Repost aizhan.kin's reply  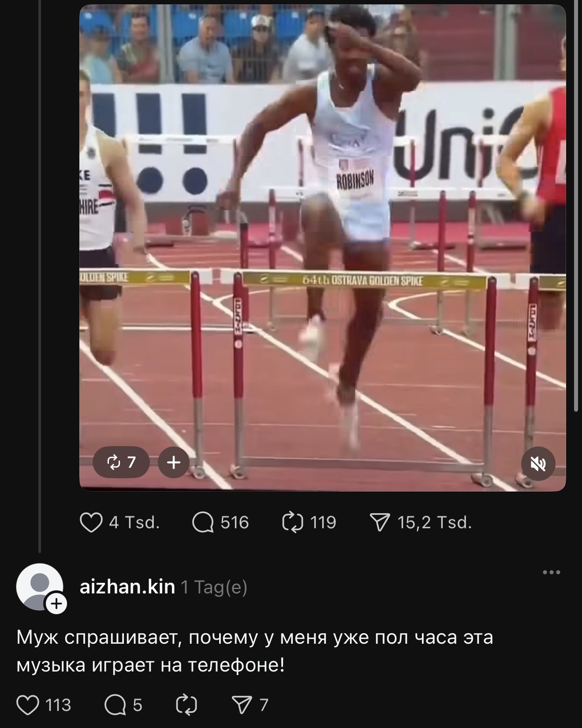click(x=186, y=705)
